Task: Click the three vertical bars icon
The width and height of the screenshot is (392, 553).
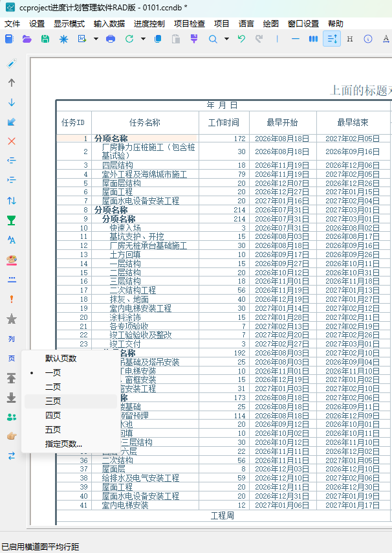Action: (313, 39)
